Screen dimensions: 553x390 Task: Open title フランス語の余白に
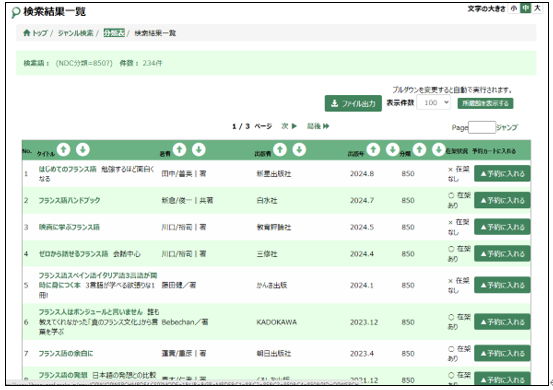(66, 353)
